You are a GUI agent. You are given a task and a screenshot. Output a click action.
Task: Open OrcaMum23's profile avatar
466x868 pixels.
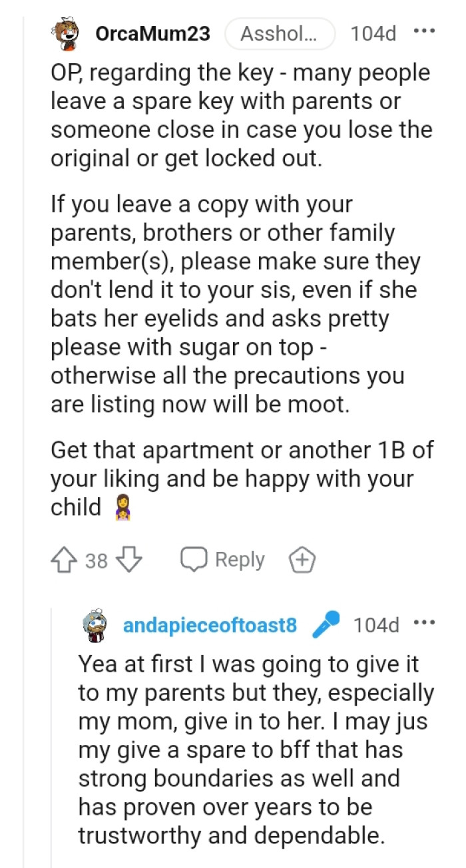(65, 33)
